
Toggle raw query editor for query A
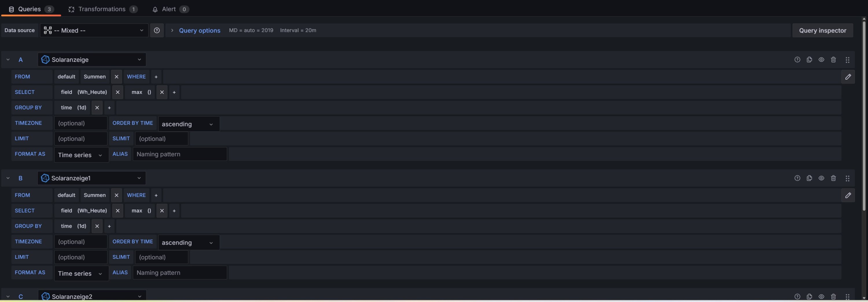click(x=848, y=77)
